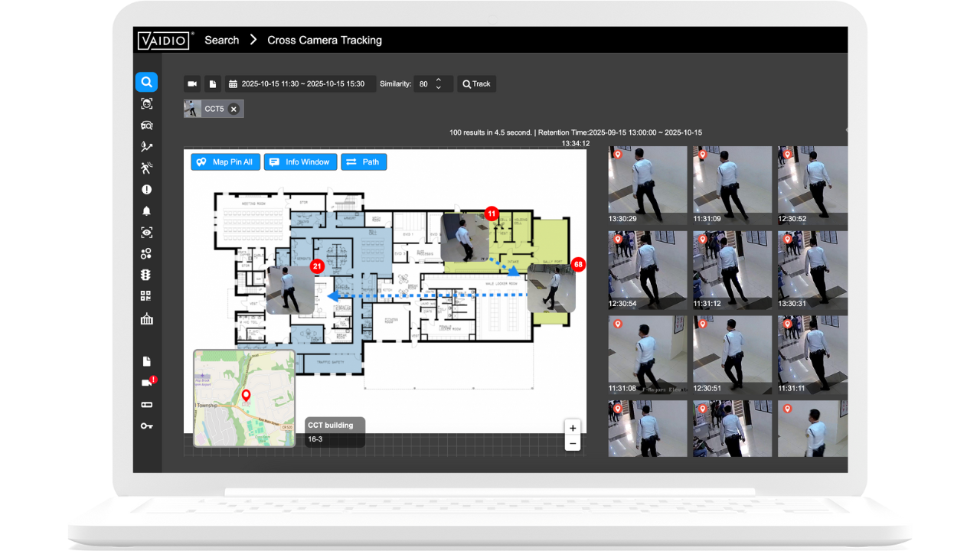Click Search in the breadcrumb navigation
Image resolution: width=980 pixels, height=551 pixels.
tap(221, 40)
